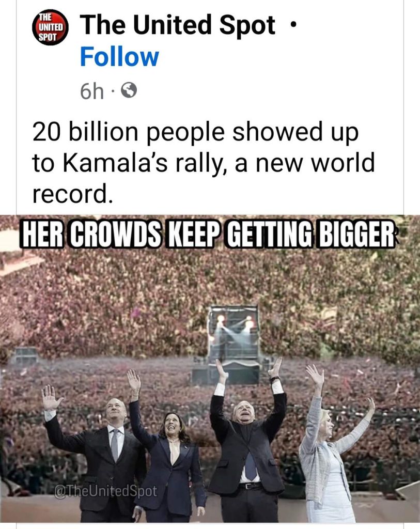Click the globe public audience icon
The width and height of the screenshot is (420, 529).
tap(129, 90)
